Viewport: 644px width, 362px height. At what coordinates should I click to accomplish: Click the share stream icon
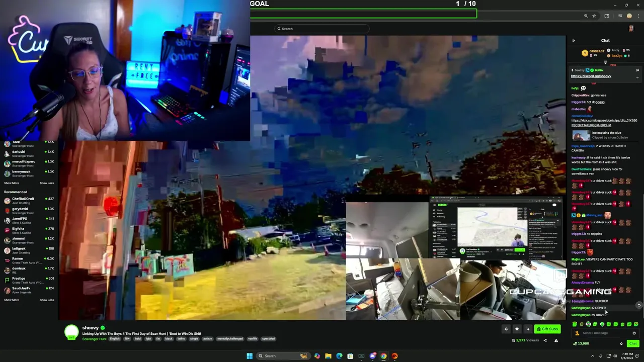tap(545, 340)
